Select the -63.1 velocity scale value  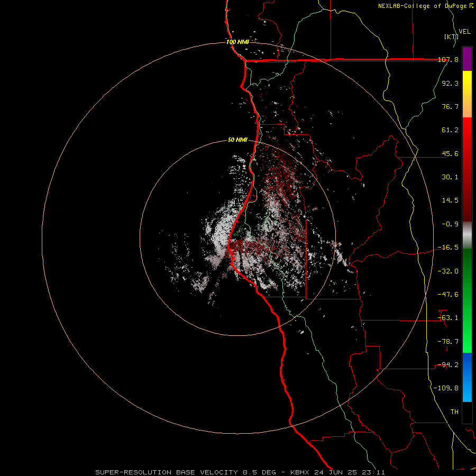(x=448, y=318)
